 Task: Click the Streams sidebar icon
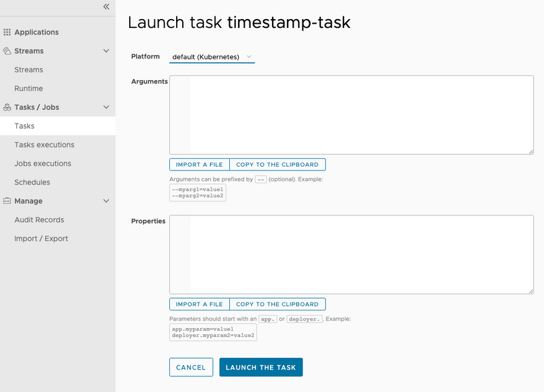(6, 51)
